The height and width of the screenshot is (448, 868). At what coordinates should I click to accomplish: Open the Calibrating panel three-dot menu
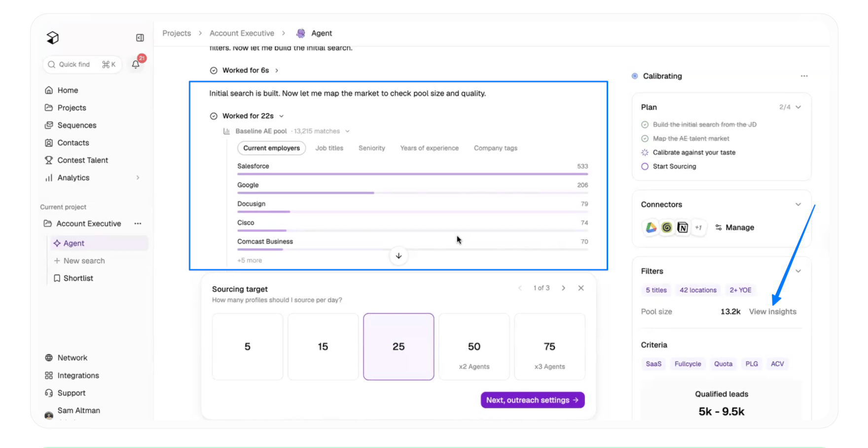tap(804, 76)
